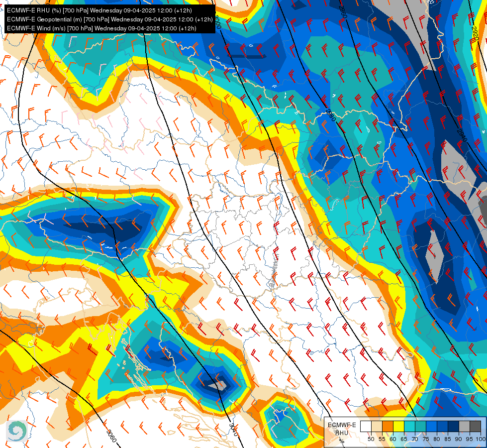
Task: Click the swirl logo icon in the corner
Action: [x=17, y=431]
